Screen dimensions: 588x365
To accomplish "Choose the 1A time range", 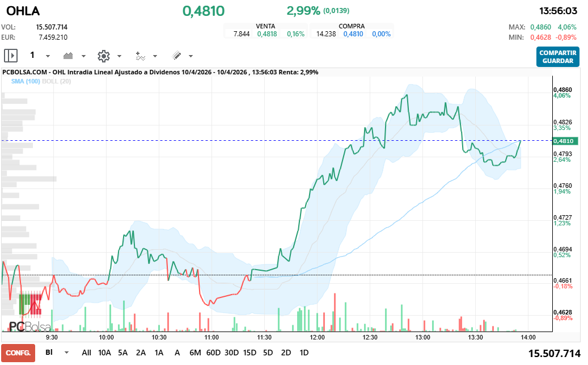I will click(x=159, y=353).
